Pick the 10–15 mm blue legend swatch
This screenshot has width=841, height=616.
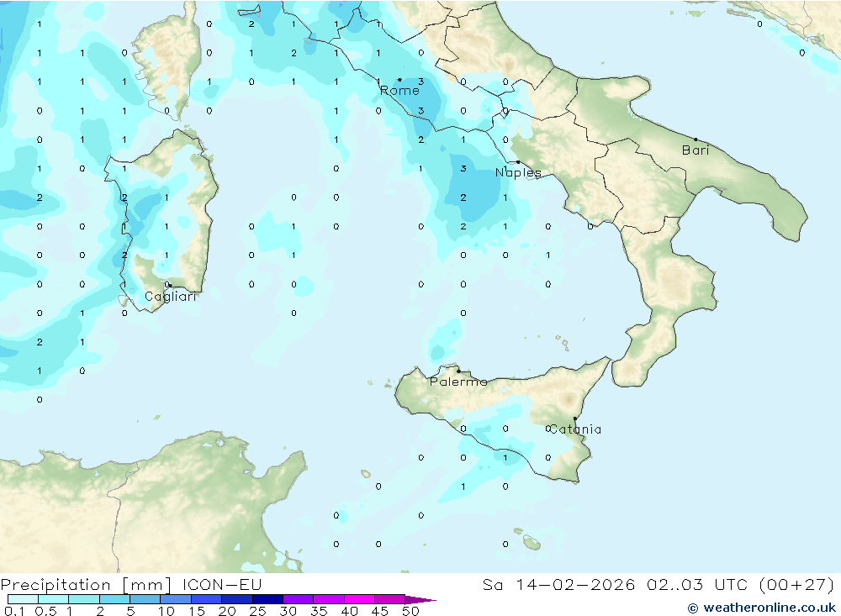(176, 599)
